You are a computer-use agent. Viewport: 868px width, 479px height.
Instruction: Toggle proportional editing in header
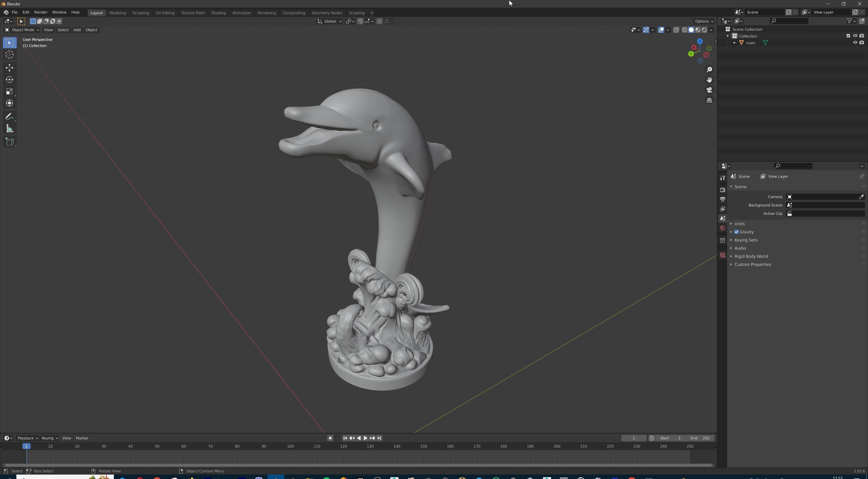click(x=380, y=21)
